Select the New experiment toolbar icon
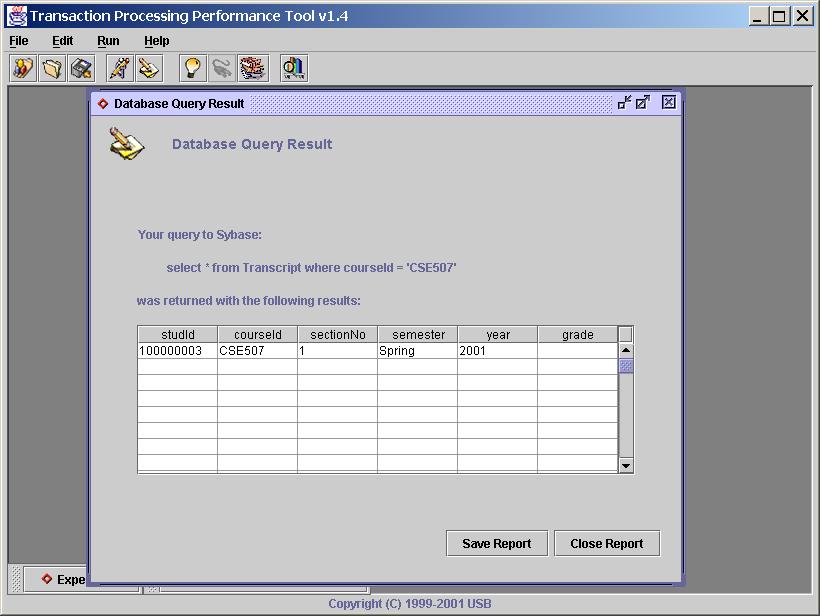This screenshot has height=616, width=820. pyautogui.click(x=21, y=68)
